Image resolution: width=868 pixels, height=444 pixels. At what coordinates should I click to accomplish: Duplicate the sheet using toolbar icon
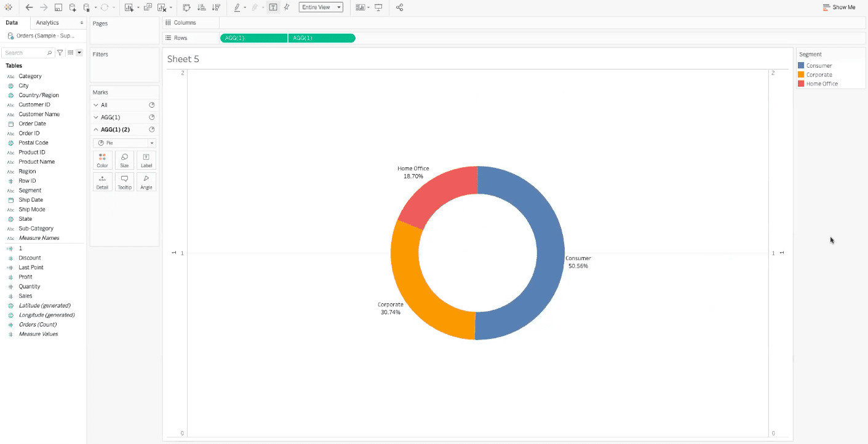148,7
